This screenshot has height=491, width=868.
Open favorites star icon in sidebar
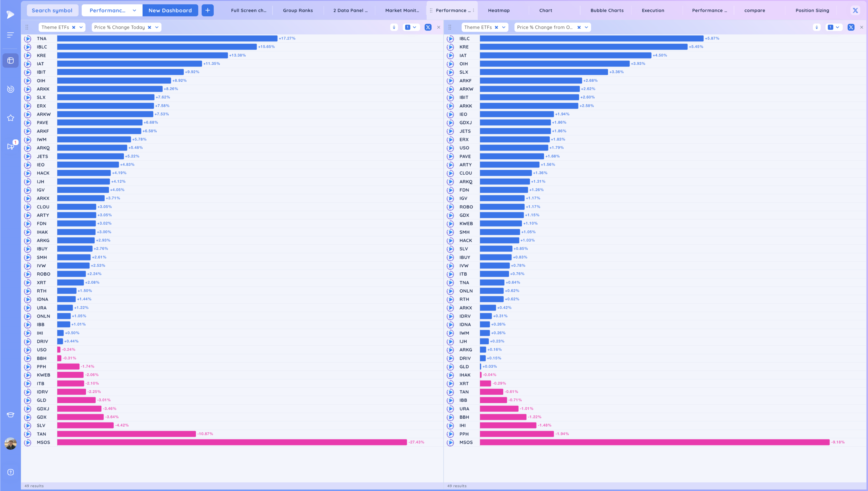10,118
